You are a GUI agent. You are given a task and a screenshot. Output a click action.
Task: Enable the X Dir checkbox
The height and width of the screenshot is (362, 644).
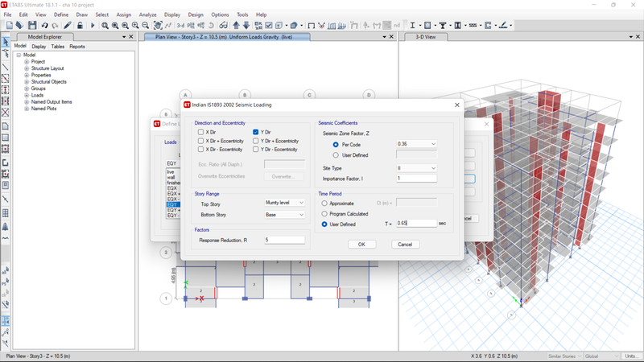[x=200, y=132]
